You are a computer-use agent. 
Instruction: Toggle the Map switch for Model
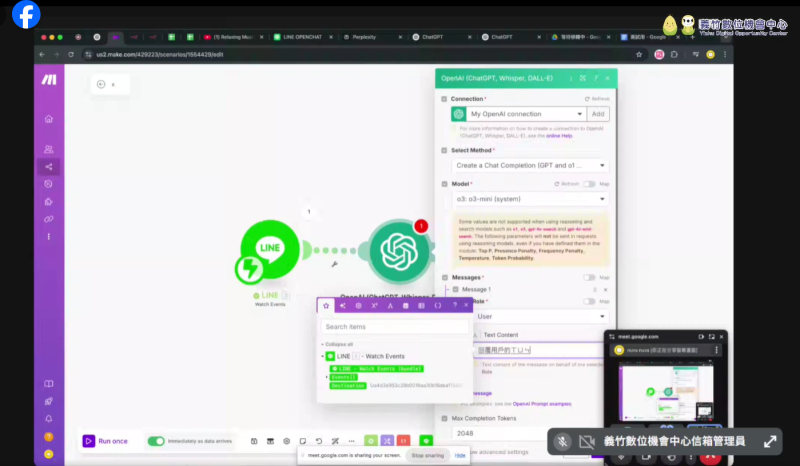pyautogui.click(x=590, y=184)
